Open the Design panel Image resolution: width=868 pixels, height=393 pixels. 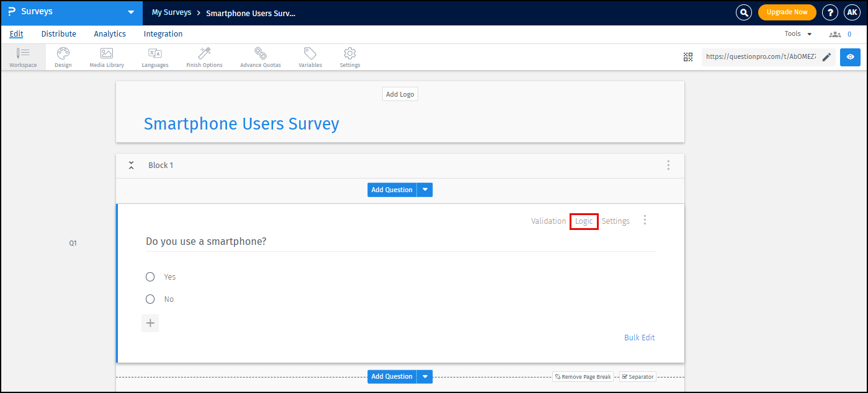pyautogui.click(x=63, y=56)
